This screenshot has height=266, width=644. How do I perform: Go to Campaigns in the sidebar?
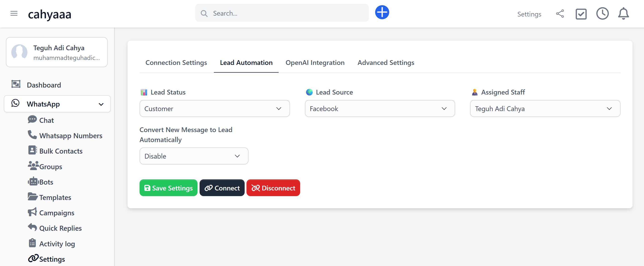point(56,213)
